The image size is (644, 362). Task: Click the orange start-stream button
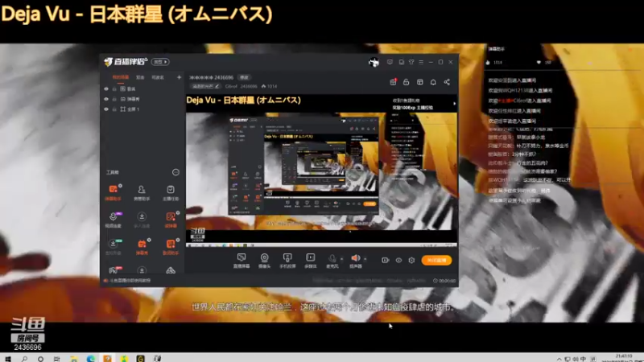click(436, 260)
